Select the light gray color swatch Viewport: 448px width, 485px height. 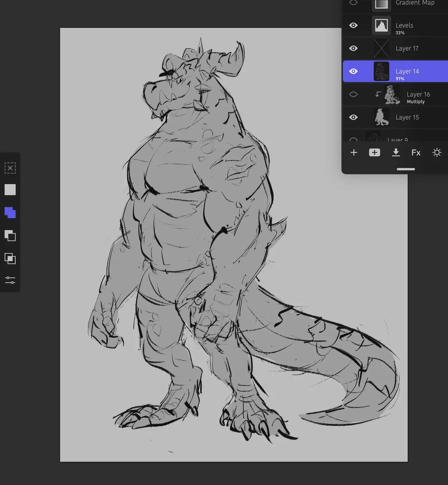click(x=10, y=190)
